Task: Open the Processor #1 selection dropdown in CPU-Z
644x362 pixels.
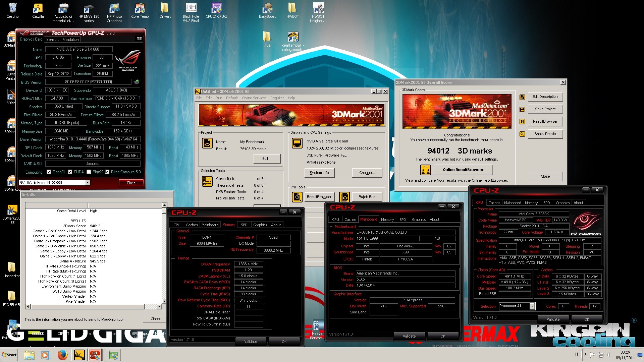Action: tap(532, 306)
